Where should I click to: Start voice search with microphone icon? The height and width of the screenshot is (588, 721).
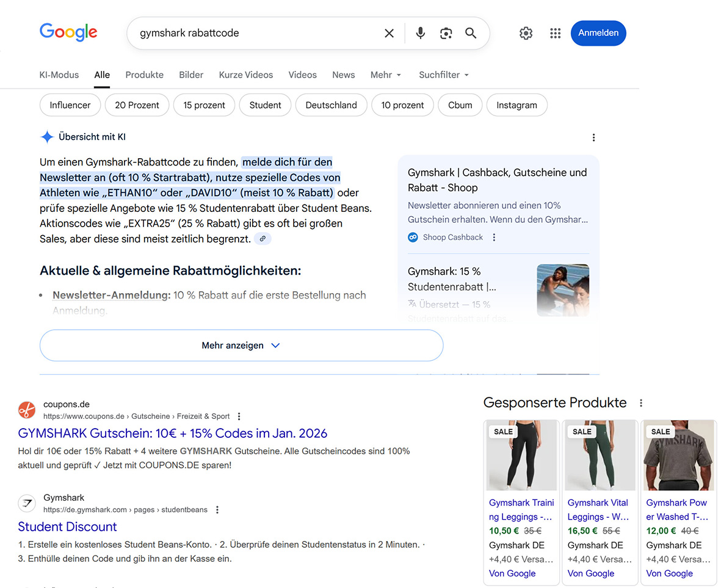(420, 33)
